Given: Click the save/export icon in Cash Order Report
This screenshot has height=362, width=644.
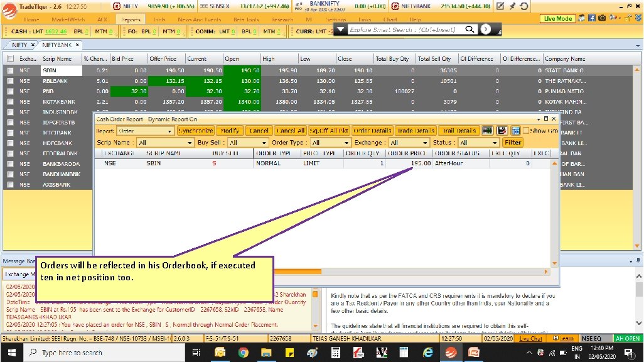Looking at the screenshot, I should pos(502,130).
